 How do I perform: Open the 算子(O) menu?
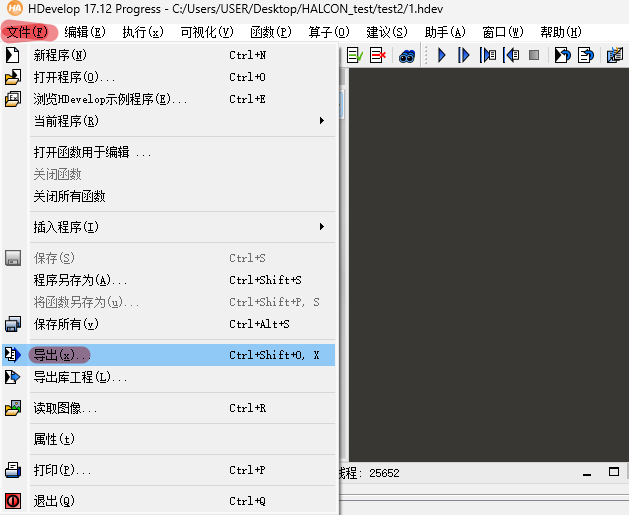click(x=329, y=32)
